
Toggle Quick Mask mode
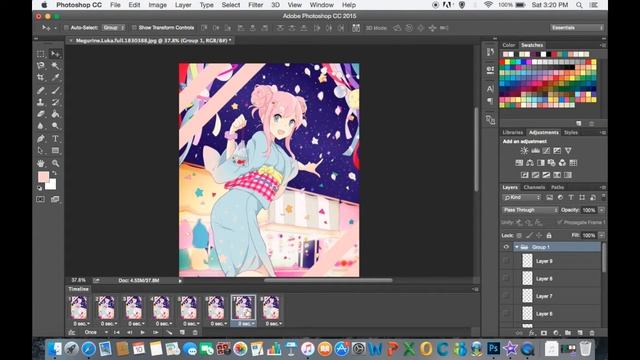click(40, 199)
